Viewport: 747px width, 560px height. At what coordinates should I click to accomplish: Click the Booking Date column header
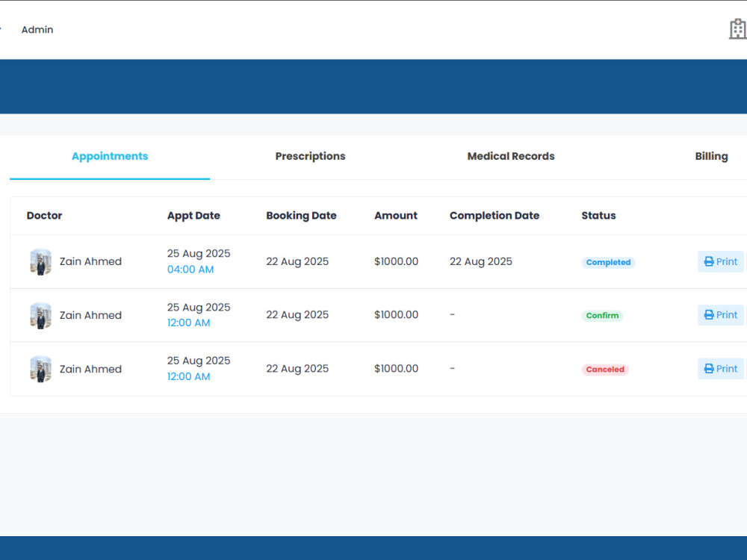(301, 215)
